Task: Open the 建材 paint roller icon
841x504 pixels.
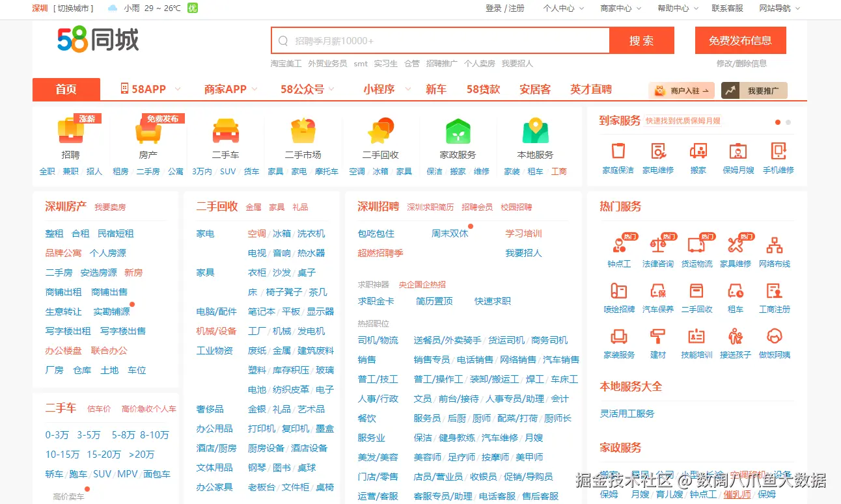Action: pyautogui.click(x=658, y=336)
